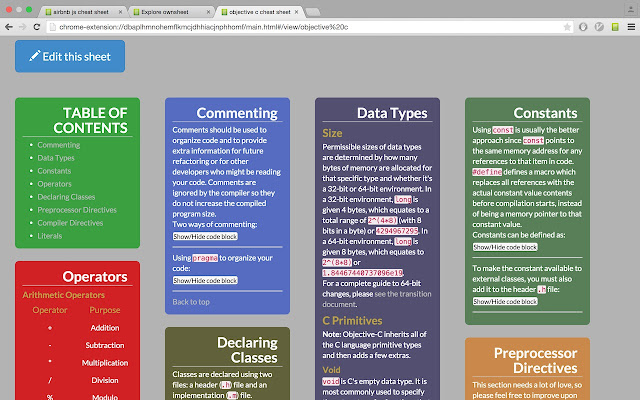
Task: Close the Explore cheat sheet tab
Action: pos(208,12)
